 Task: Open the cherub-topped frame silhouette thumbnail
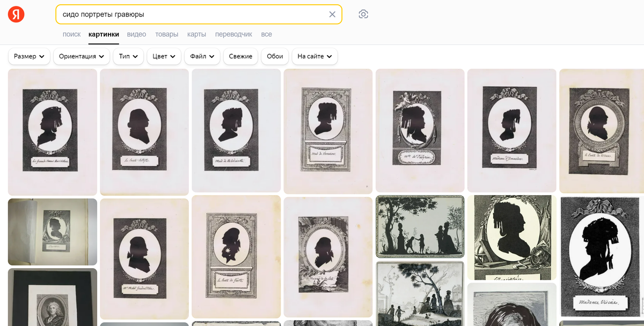tap(420, 130)
